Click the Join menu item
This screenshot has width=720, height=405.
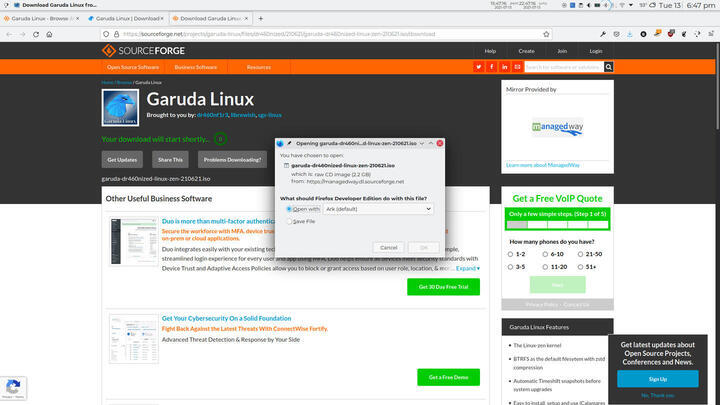tap(562, 51)
